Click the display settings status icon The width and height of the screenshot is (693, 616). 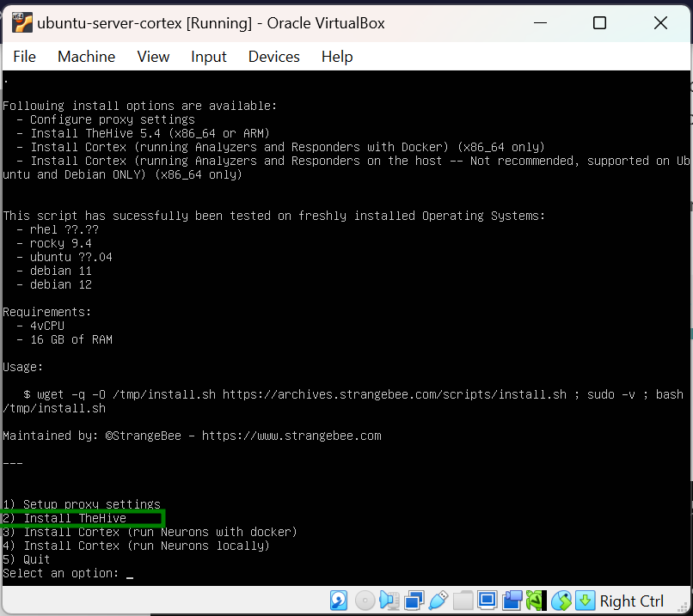coord(488,601)
